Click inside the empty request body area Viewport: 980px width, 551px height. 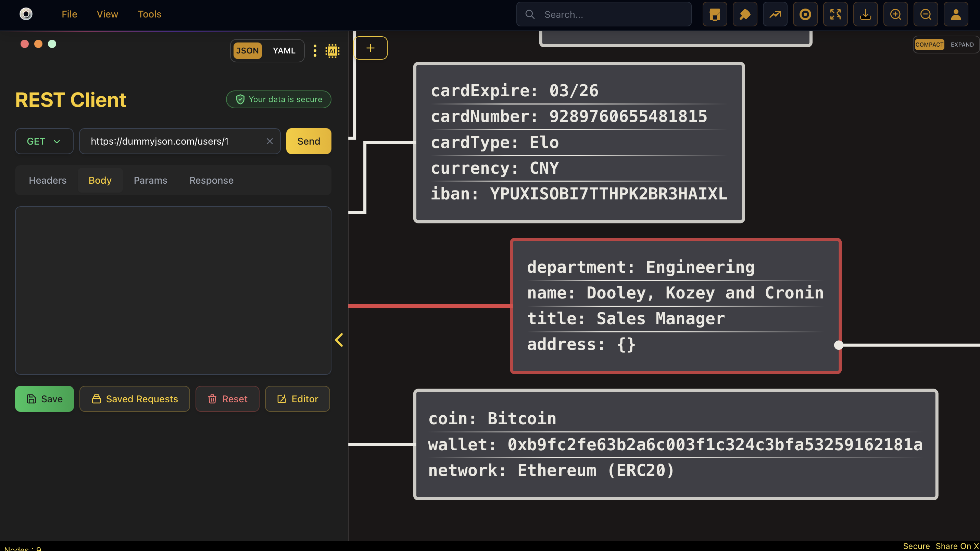pyautogui.click(x=173, y=291)
